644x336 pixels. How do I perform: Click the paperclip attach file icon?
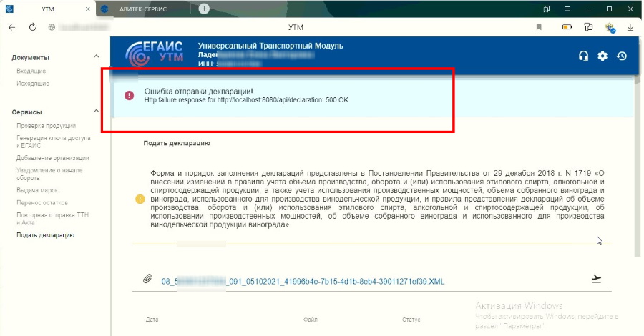(x=147, y=279)
